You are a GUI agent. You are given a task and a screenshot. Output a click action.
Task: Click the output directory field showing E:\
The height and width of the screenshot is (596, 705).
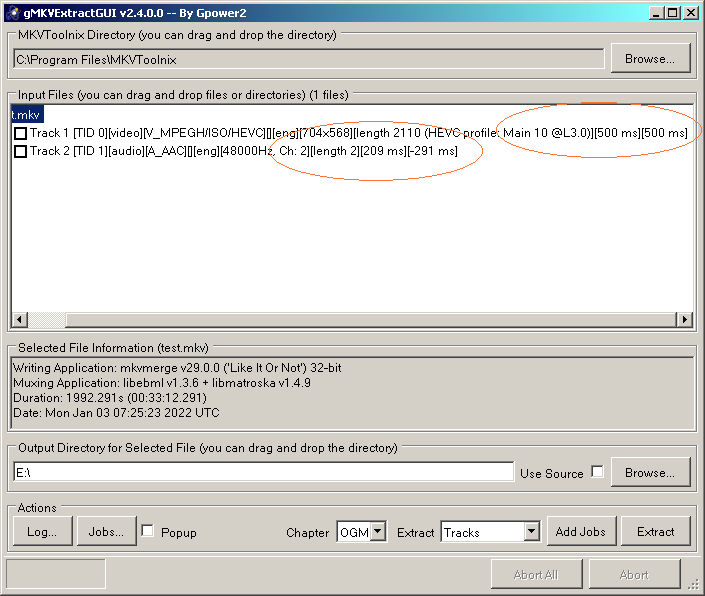click(263, 472)
